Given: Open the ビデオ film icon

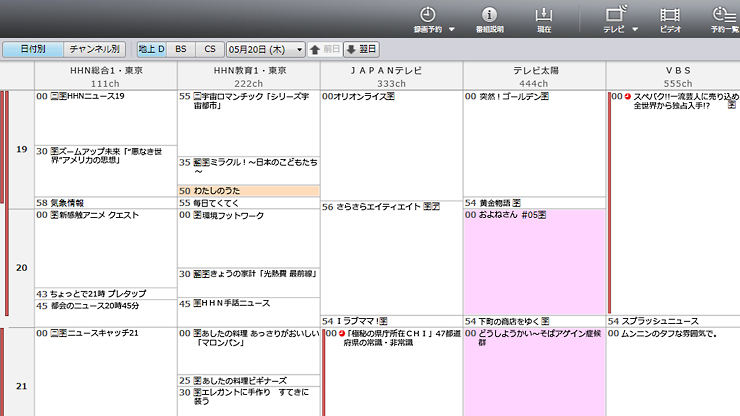Looking at the screenshot, I should click(670, 15).
